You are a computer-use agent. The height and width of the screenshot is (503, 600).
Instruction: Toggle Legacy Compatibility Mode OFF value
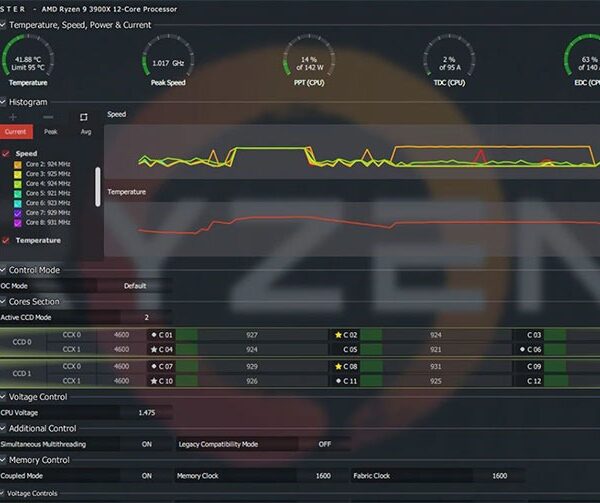[324, 444]
